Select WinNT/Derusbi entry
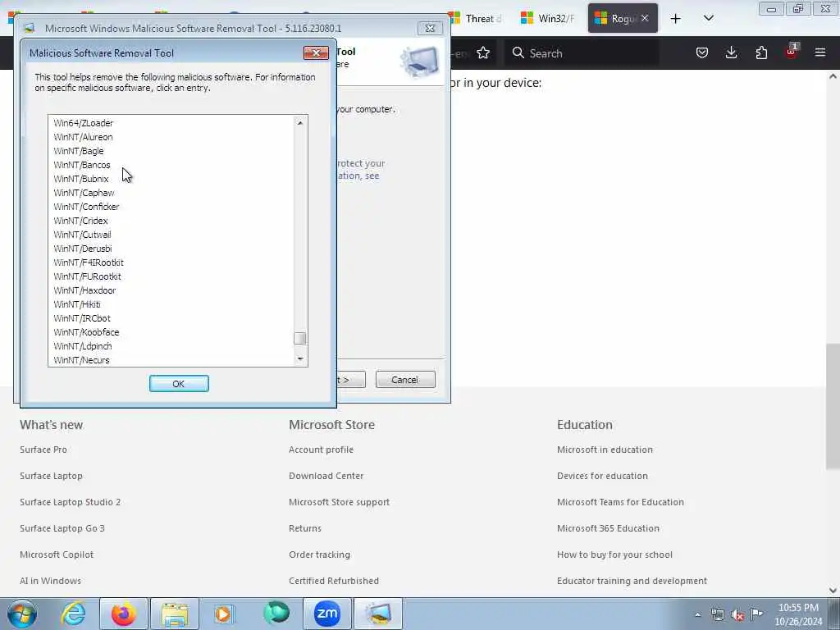Image resolution: width=840 pixels, height=630 pixels. tap(83, 249)
